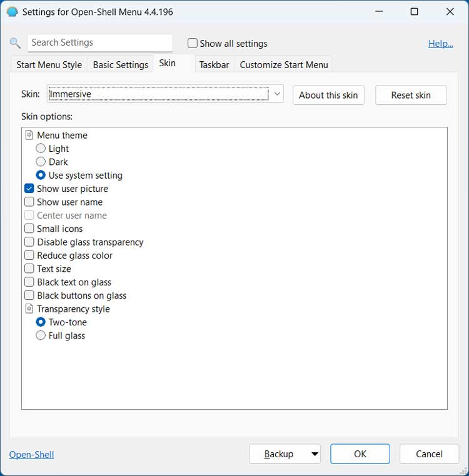Switch to Start Menu Style tab
The image size is (469, 476).
click(x=49, y=65)
